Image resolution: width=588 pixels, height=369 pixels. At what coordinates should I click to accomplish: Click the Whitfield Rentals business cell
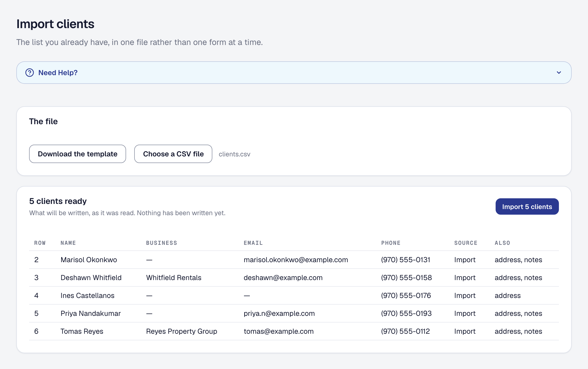[174, 278]
